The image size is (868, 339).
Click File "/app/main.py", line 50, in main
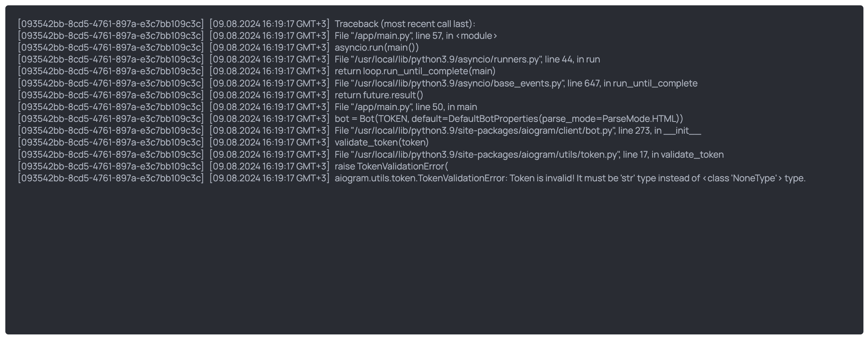406,107
